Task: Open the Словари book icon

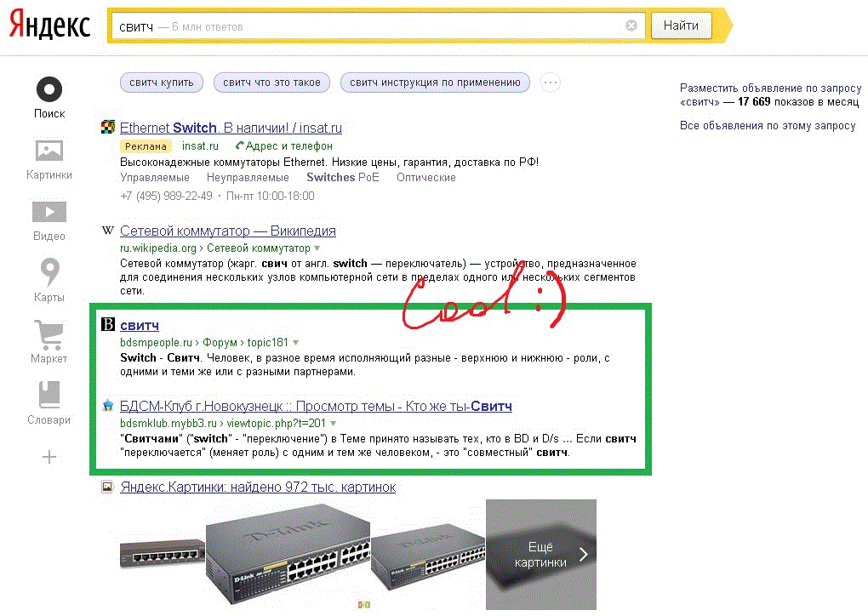Action: tap(49, 394)
